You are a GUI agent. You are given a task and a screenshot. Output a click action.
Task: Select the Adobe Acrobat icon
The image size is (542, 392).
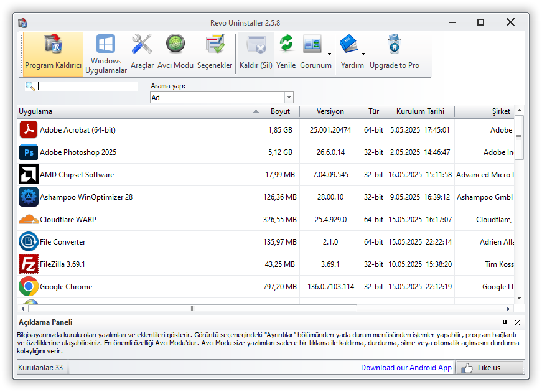(29, 129)
